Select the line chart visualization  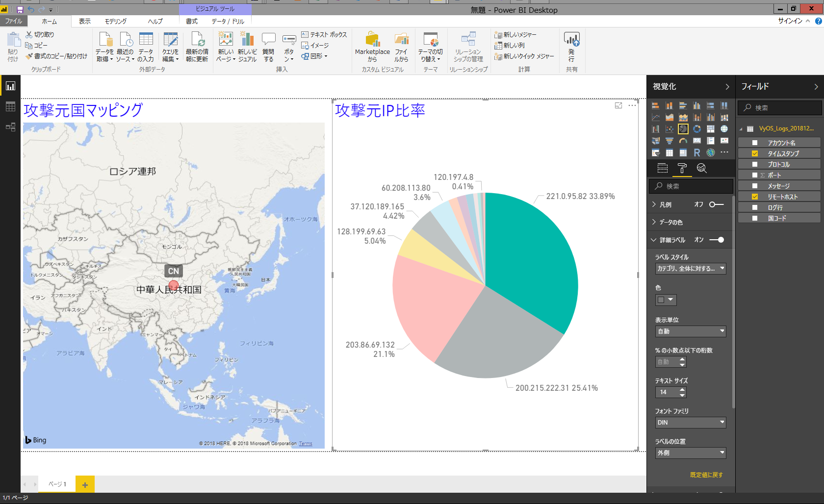tap(655, 117)
